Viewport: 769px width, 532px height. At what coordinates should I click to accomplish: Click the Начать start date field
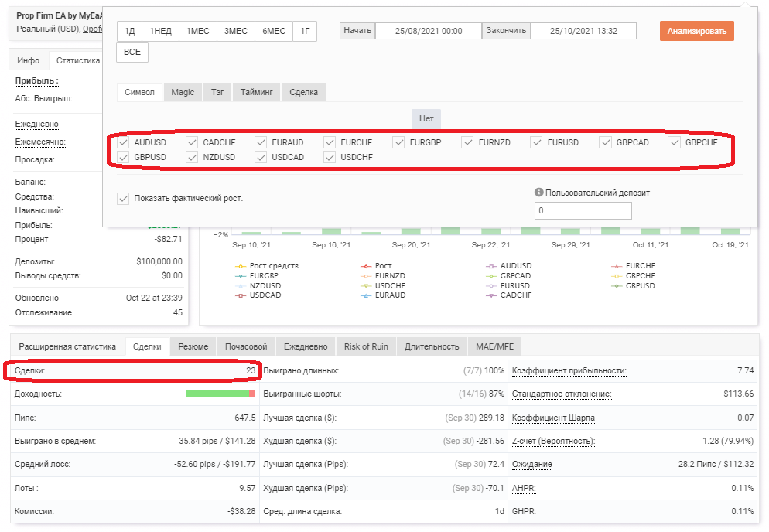(429, 31)
